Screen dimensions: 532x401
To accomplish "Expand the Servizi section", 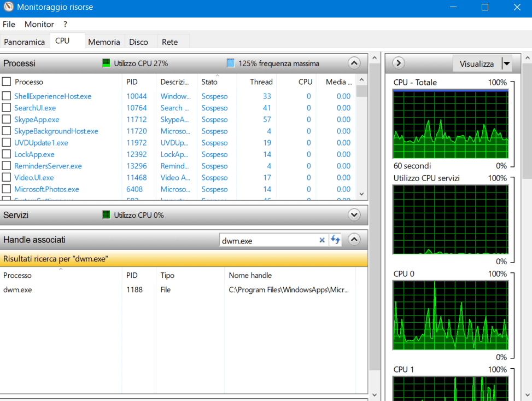I will [x=354, y=215].
